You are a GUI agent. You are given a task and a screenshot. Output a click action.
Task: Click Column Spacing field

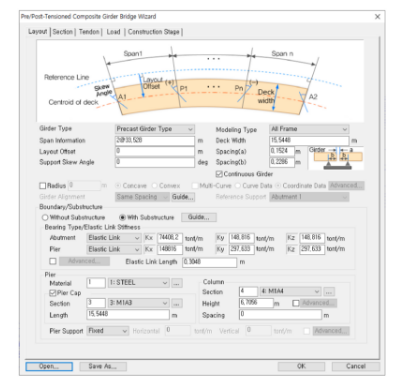280,315
